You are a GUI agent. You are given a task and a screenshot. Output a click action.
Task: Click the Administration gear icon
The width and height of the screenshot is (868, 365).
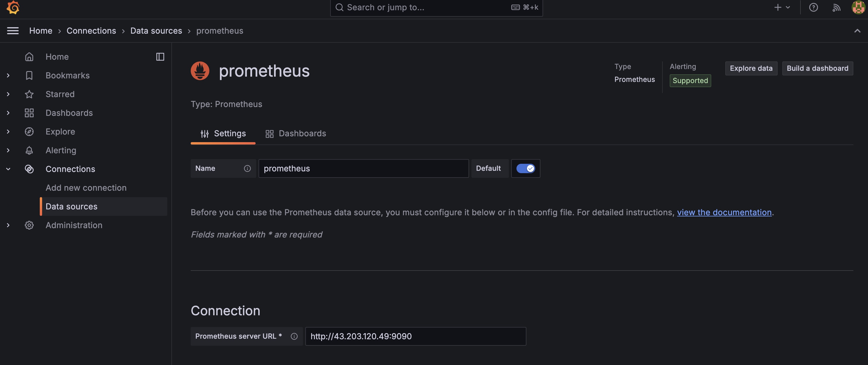[29, 225]
